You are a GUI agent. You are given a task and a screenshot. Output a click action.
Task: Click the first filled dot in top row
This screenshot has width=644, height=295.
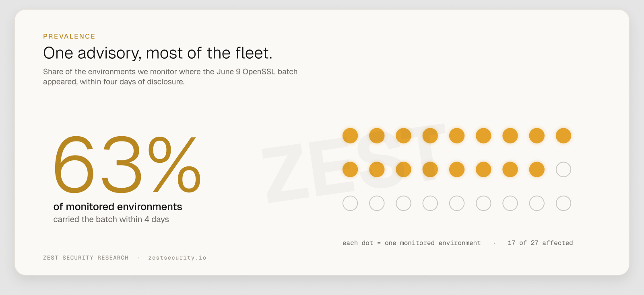click(x=350, y=136)
